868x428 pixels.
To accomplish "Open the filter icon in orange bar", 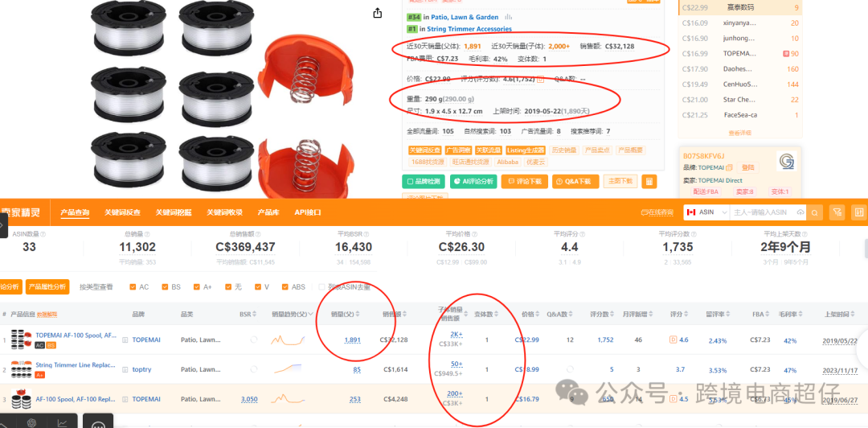I will 837,212.
